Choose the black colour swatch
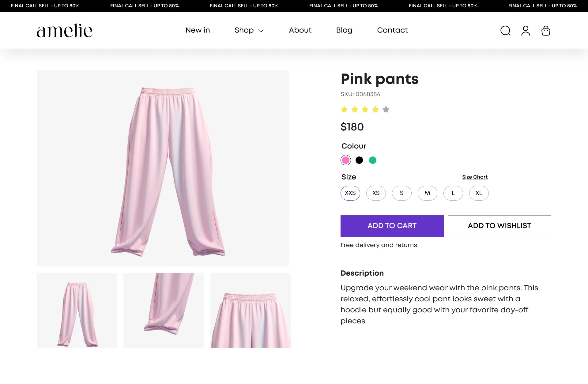This screenshot has height=384, width=588. pos(359,160)
